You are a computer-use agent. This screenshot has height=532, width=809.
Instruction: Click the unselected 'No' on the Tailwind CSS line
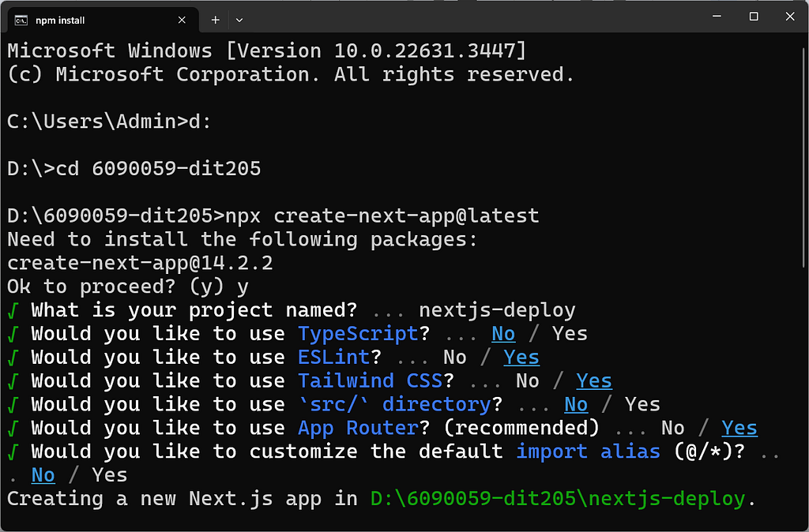click(527, 381)
